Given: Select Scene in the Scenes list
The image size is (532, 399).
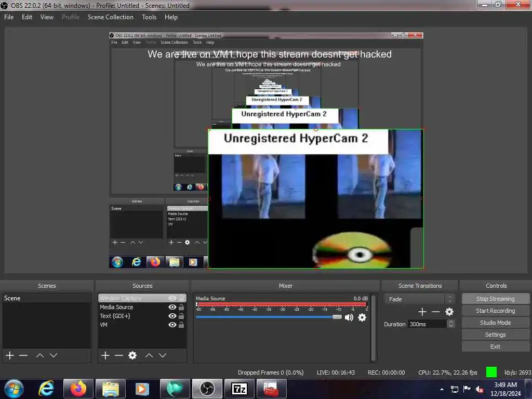Looking at the screenshot, I should 47,298.
